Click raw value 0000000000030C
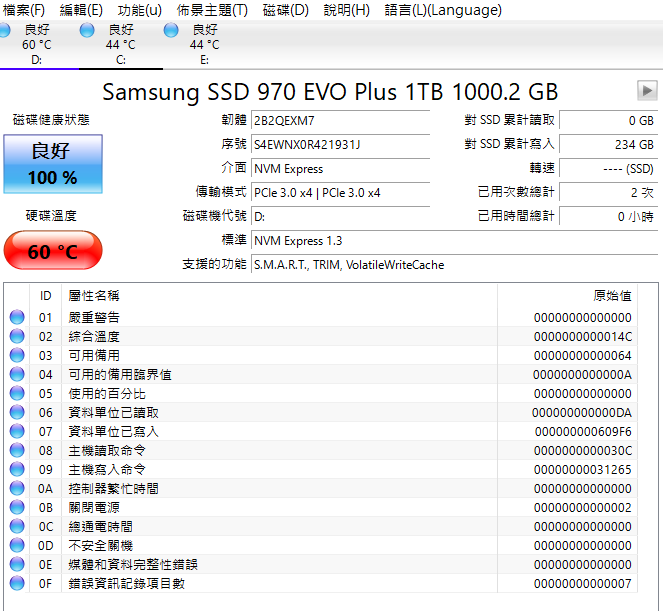 583,451
